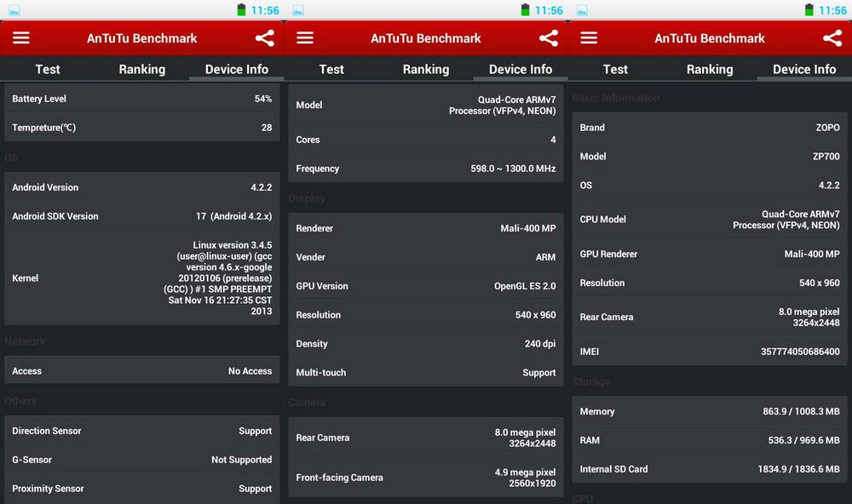Tap the GPU Version OpenGL ES 2.0 row
852x504 pixels.
(x=426, y=286)
